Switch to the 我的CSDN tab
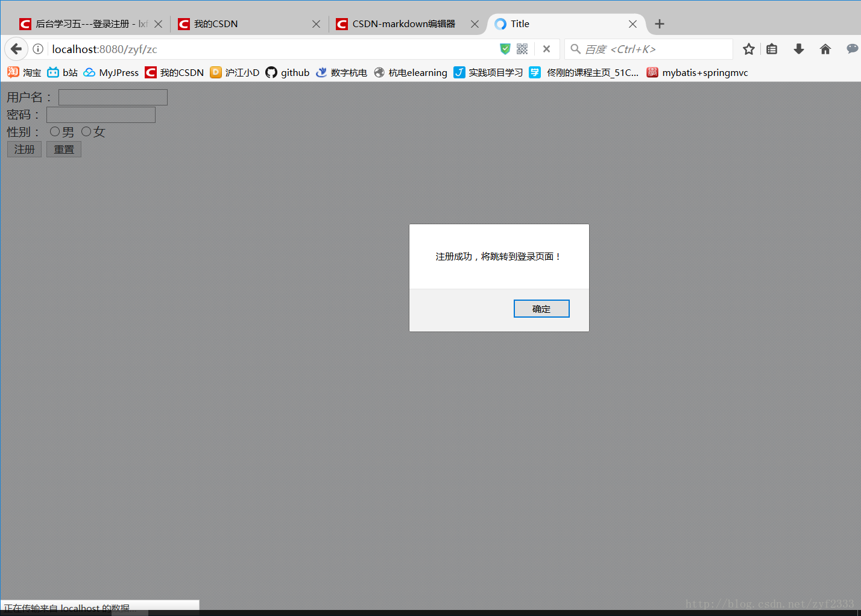The image size is (861, 616). pyautogui.click(x=249, y=24)
